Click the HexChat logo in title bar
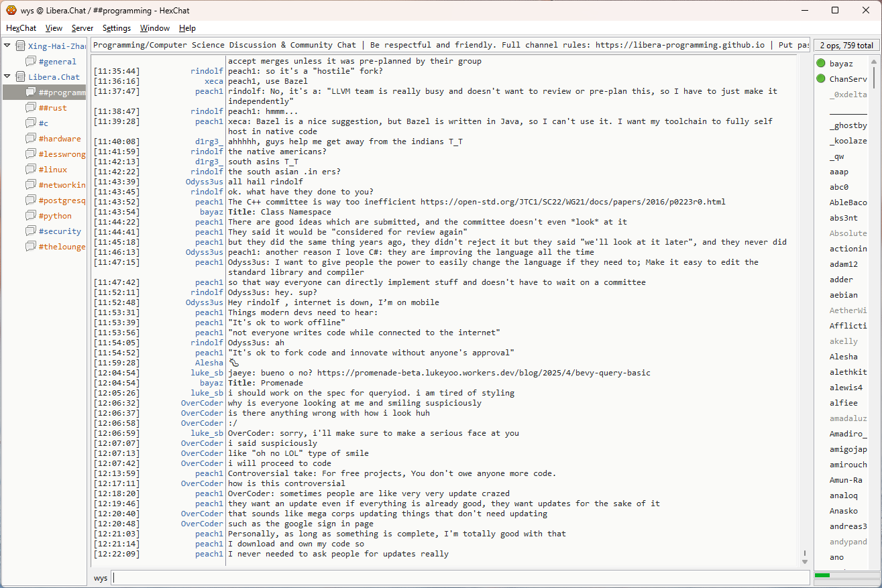This screenshot has width=882, height=588. (x=11, y=10)
